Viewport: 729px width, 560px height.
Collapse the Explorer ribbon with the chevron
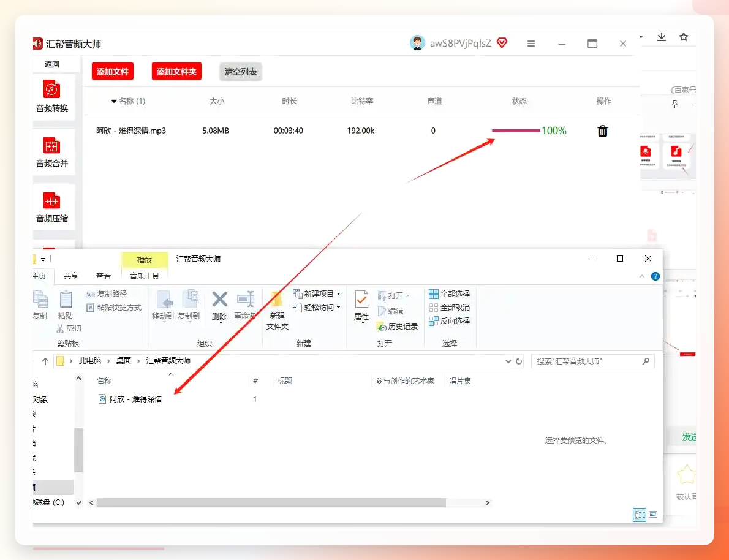pyautogui.click(x=642, y=276)
